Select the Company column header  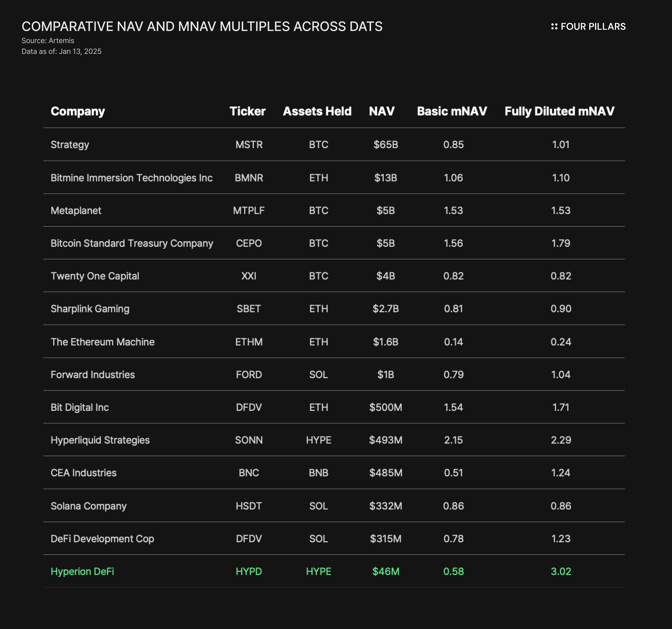point(78,111)
